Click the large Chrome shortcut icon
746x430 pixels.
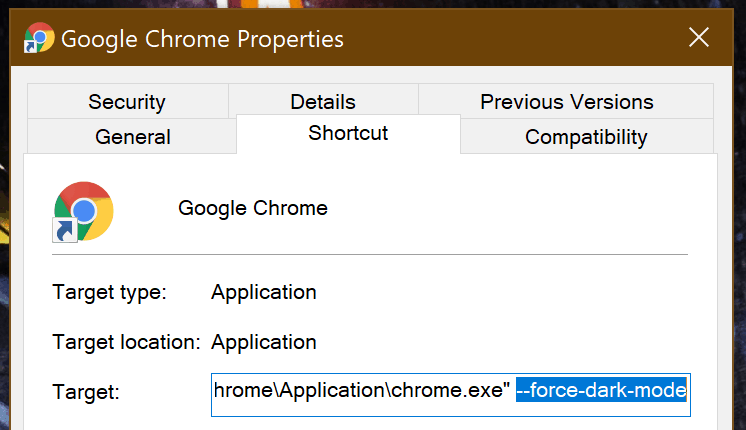coord(83,212)
